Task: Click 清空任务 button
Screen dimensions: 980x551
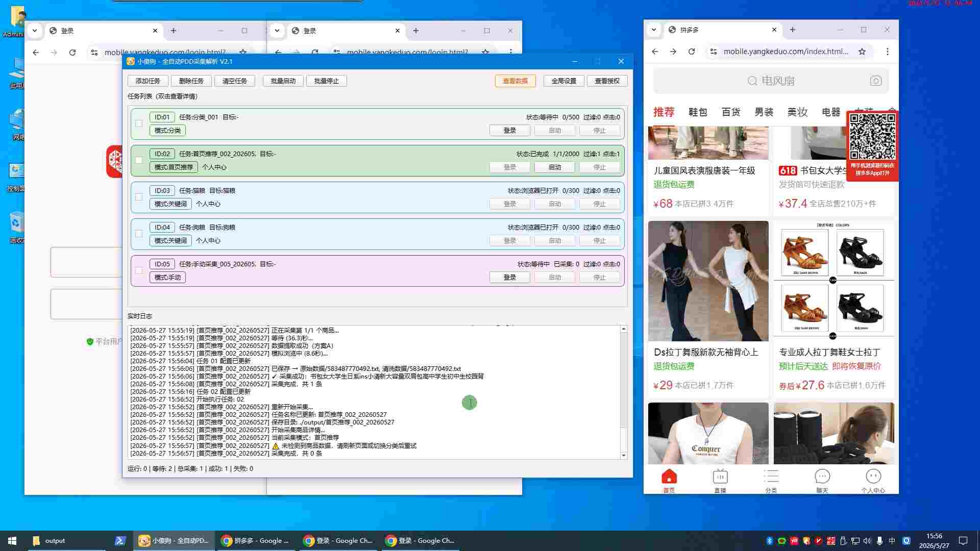Action: [x=235, y=81]
